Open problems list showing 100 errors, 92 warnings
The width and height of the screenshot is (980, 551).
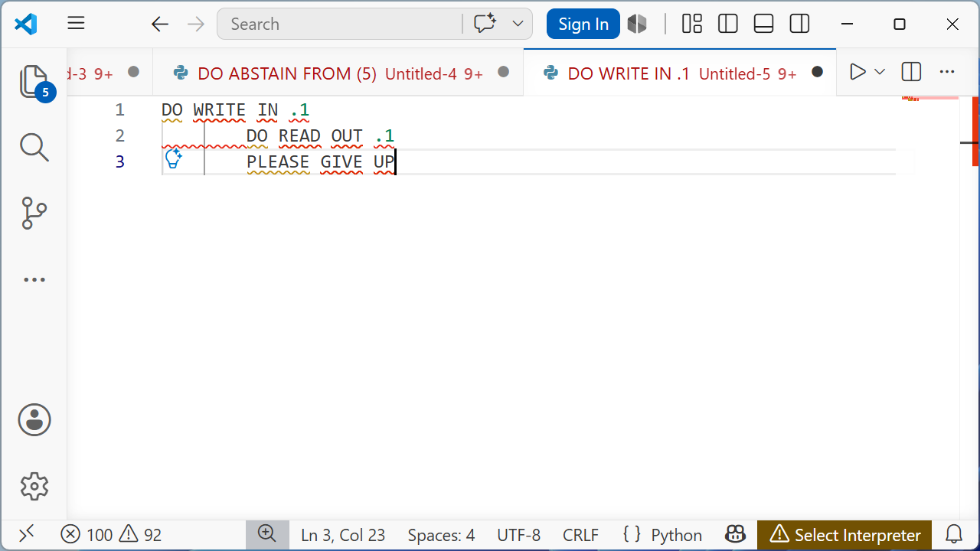tap(111, 535)
